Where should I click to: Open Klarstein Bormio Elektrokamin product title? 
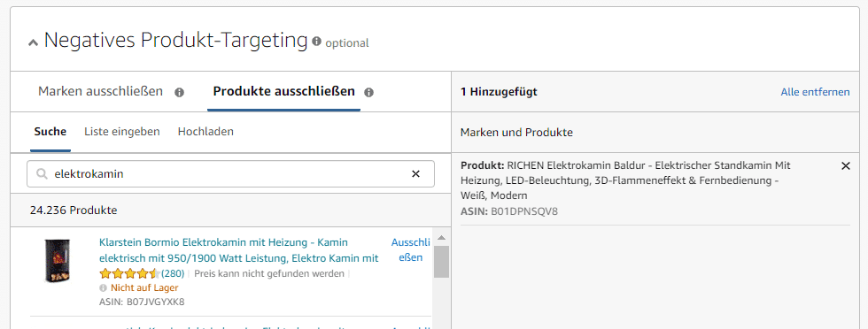[x=238, y=250]
